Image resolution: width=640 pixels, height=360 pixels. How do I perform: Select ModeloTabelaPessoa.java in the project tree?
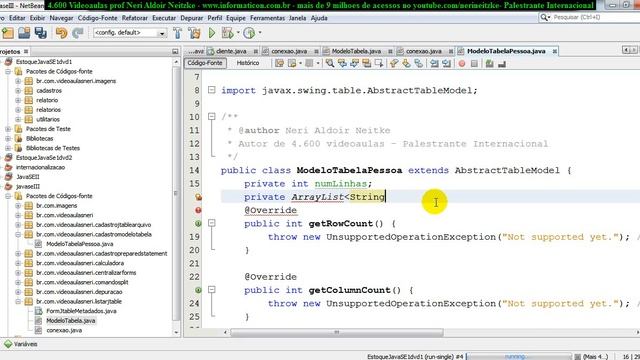click(x=80, y=244)
